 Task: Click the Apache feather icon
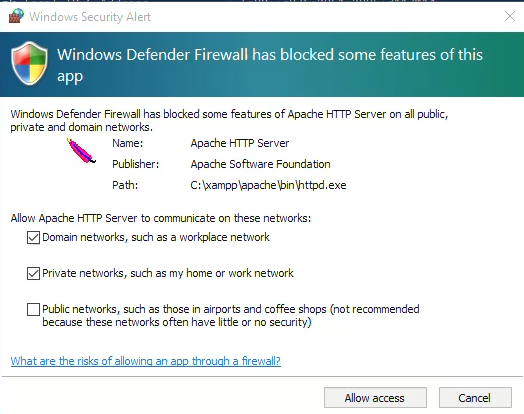(81, 151)
